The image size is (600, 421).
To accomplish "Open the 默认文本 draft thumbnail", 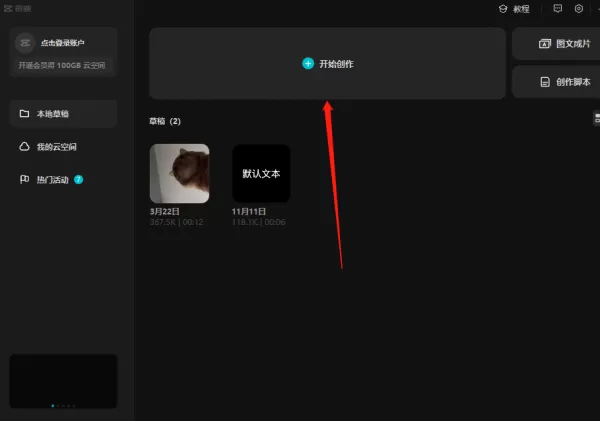I will [x=261, y=173].
